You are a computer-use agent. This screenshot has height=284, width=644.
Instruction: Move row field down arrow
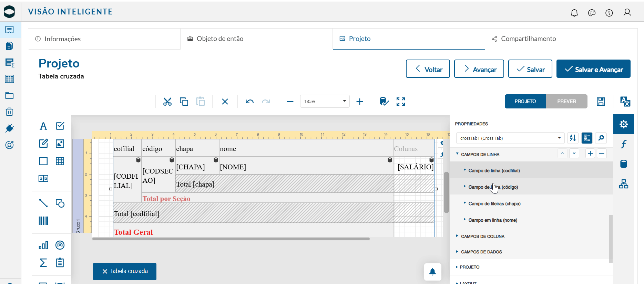574,154
